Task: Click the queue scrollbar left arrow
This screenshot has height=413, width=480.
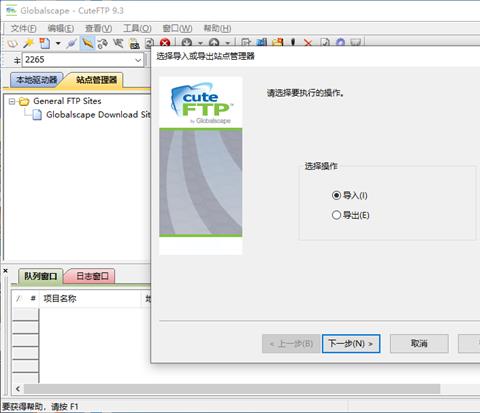Action: (x=18, y=389)
